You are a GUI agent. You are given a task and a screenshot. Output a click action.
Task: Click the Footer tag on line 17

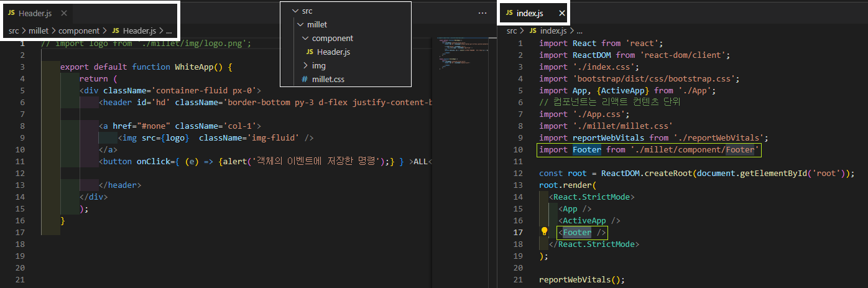coord(577,233)
